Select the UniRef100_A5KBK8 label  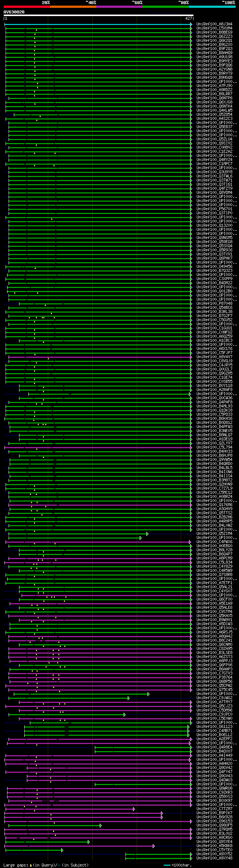[214, 846]
